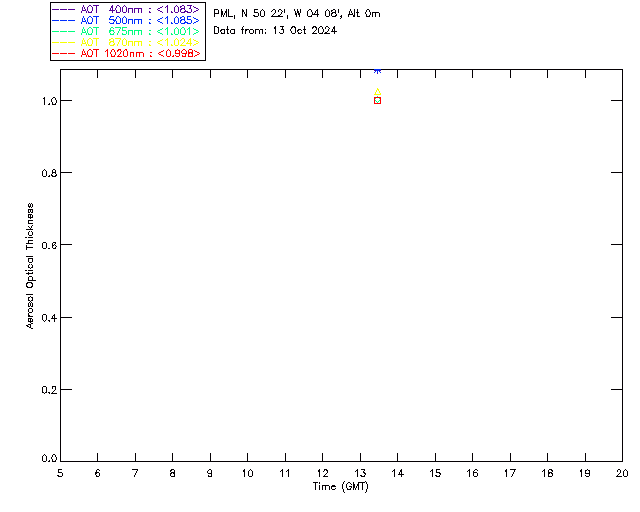The height and width of the screenshot is (512, 640).
Task: Click the 1.0 y-axis tick label
Action: [x=48, y=101]
